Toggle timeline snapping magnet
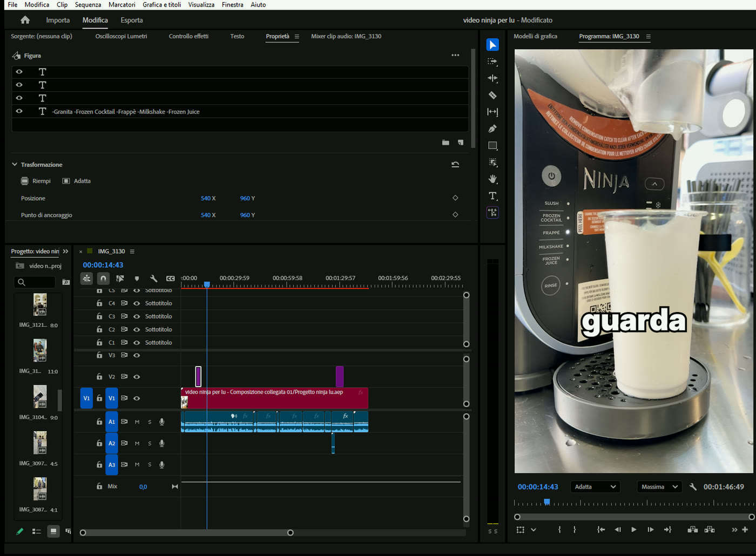 [103, 279]
